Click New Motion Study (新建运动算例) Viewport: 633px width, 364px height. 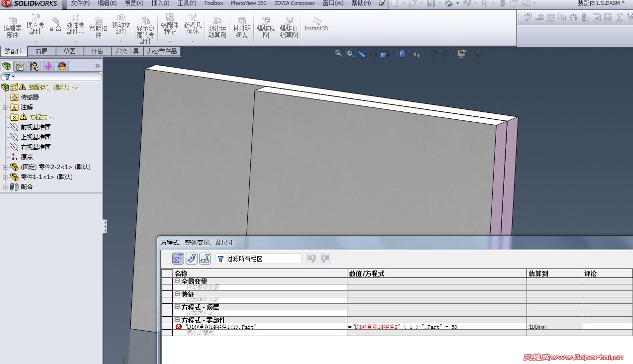pyautogui.click(x=217, y=27)
